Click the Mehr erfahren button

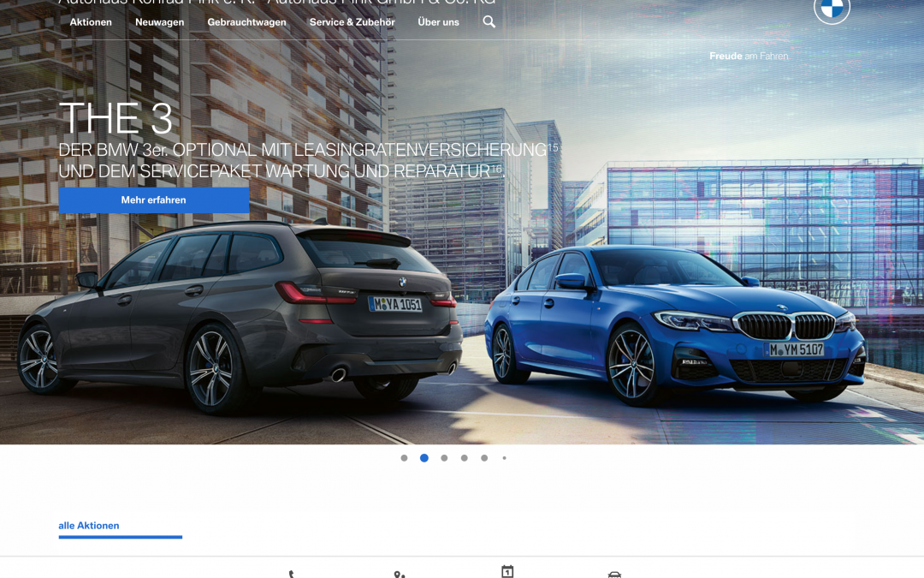point(154,200)
